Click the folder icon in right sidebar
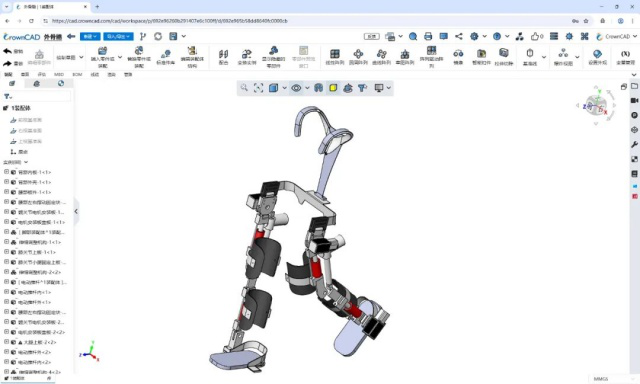This screenshot has height=384, width=640. click(634, 86)
